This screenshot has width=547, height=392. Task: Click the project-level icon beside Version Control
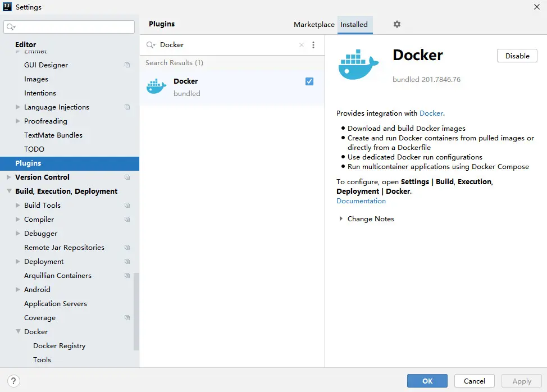click(x=127, y=177)
